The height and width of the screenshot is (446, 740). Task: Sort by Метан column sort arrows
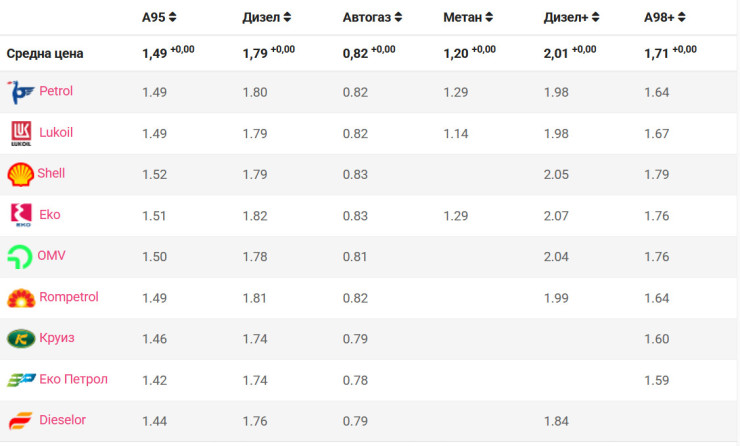489,17
